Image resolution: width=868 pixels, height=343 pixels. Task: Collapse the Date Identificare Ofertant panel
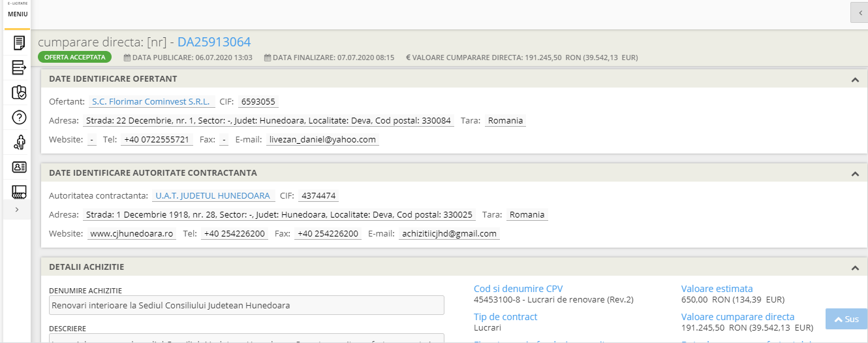point(854,80)
